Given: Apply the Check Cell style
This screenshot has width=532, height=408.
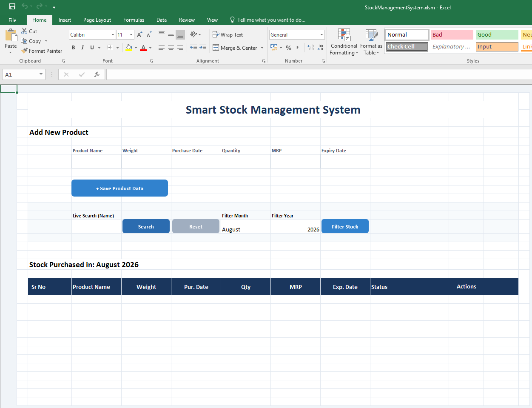Looking at the screenshot, I should pyautogui.click(x=407, y=47).
